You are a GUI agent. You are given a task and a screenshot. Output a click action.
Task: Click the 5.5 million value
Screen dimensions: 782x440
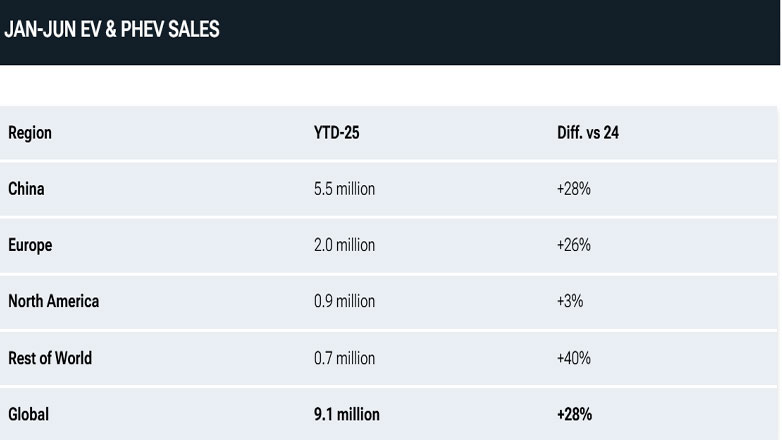[x=345, y=189]
